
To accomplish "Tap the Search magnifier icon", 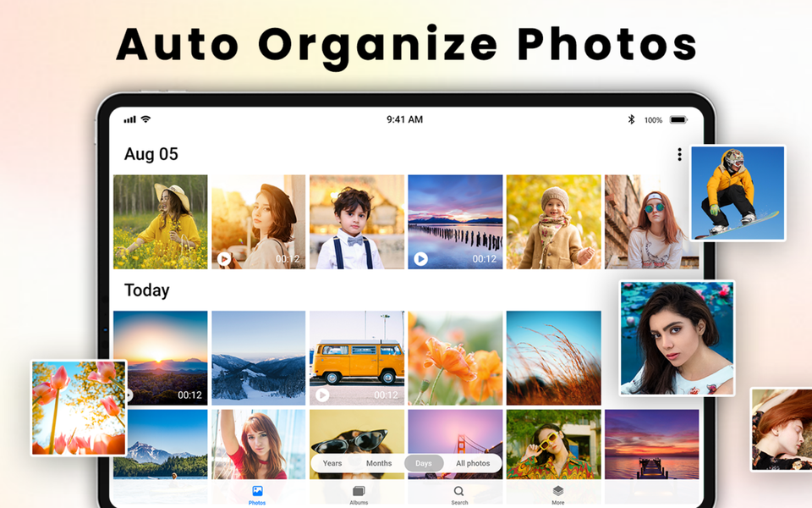I will (457, 491).
